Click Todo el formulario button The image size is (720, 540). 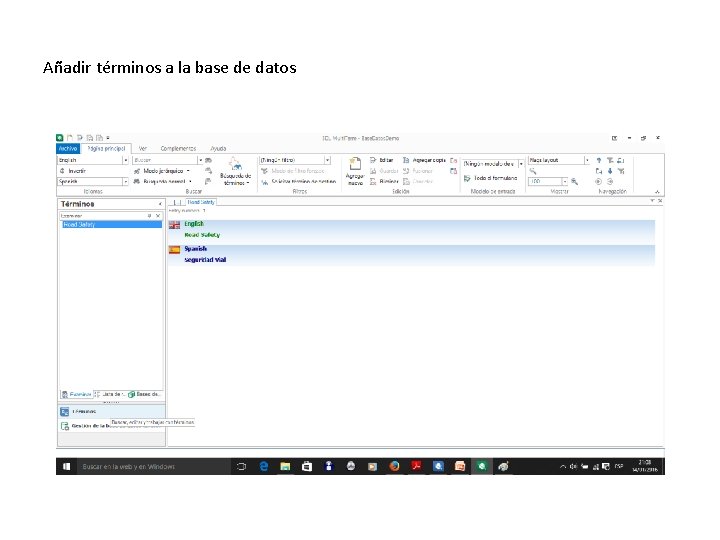[x=490, y=178]
